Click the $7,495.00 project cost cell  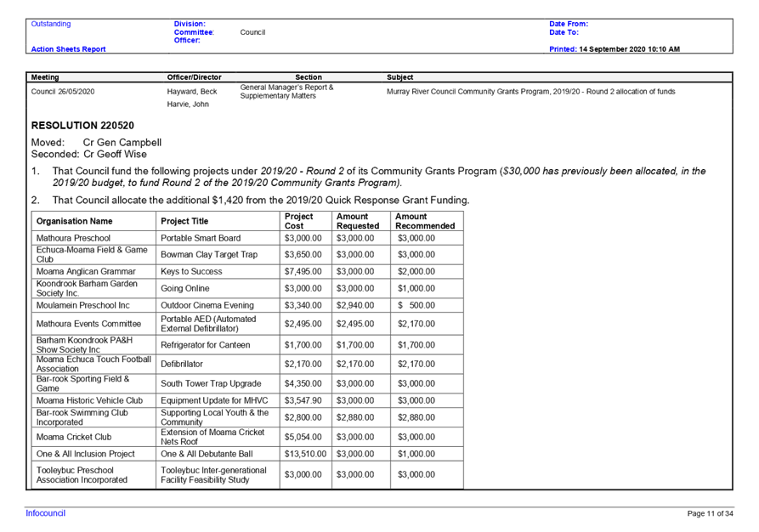305,271
